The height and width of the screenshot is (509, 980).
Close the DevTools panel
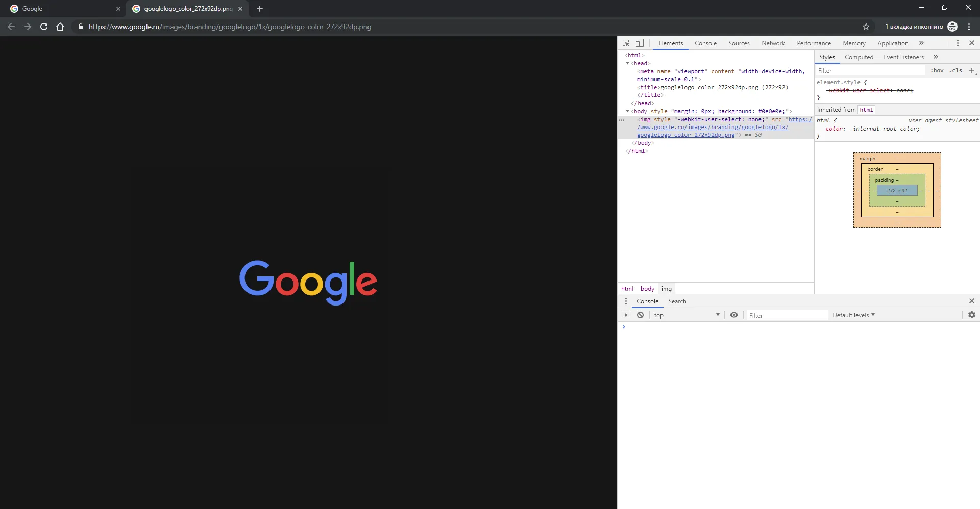[972, 43]
